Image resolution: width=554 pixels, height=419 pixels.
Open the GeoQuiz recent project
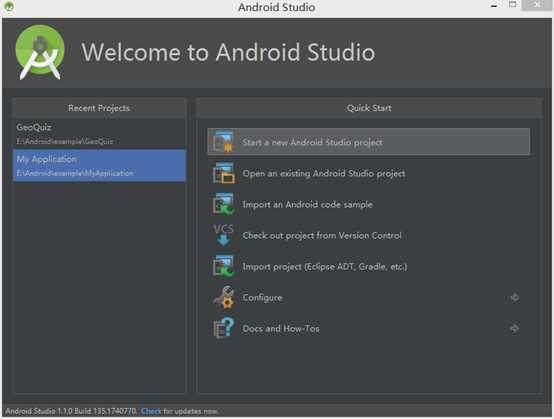[99, 134]
